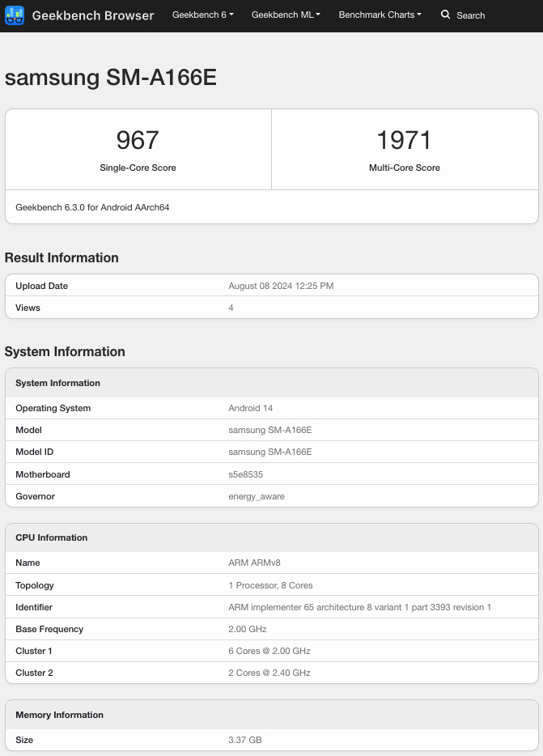This screenshot has width=543, height=756.
Task: Click the Geekbench logo icon
Action: [x=15, y=15]
